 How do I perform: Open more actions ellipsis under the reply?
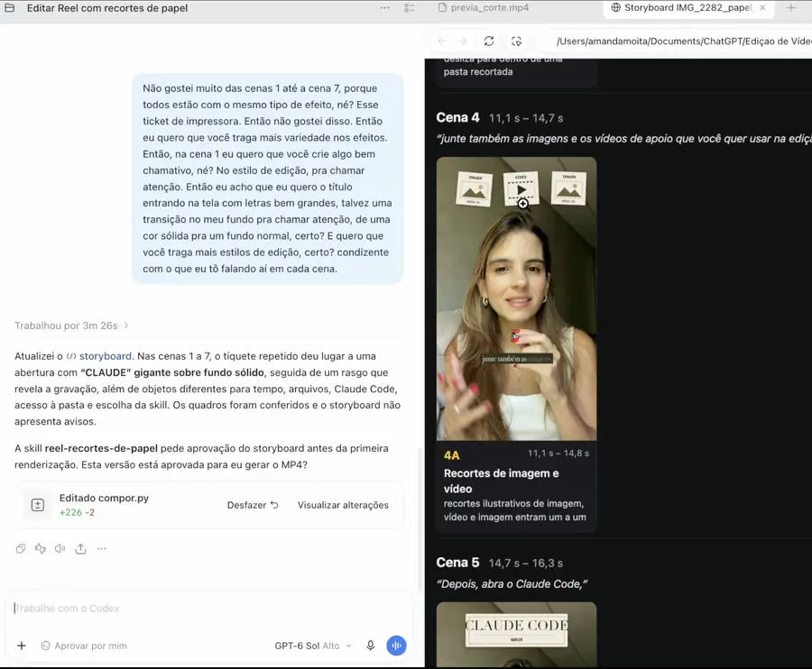(x=101, y=548)
